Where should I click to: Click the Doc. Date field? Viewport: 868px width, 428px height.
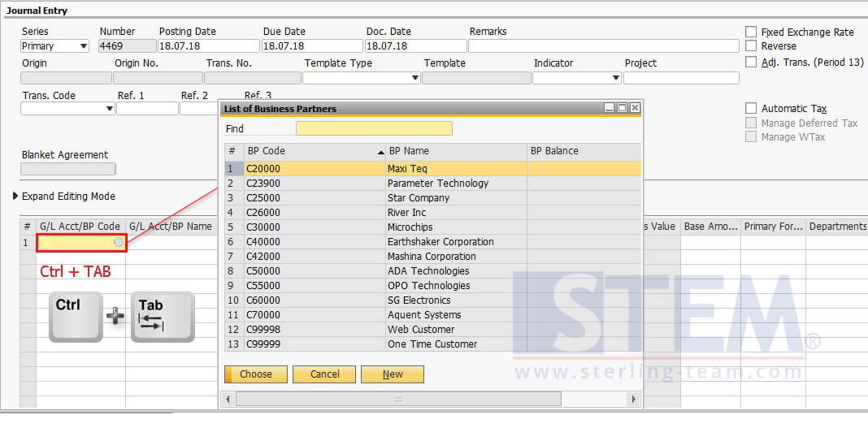(x=416, y=46)
